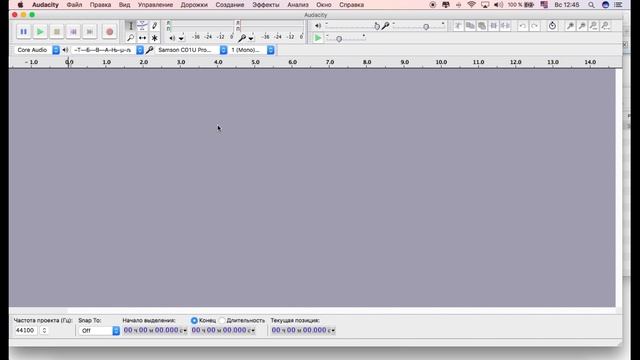Image resolution: width=640 pixels, height=360 pixels.
Task: Select the Time Shift tool
Action: pos(142,38)
